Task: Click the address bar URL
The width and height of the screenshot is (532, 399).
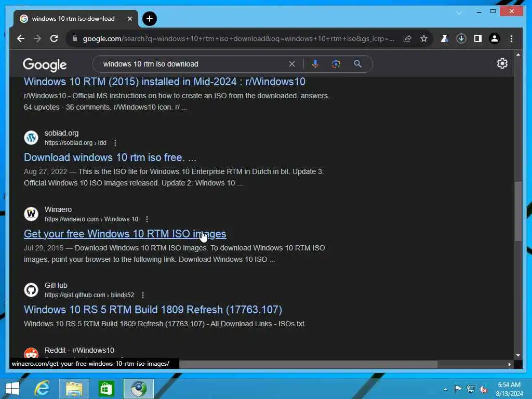Action: (238, 38)
